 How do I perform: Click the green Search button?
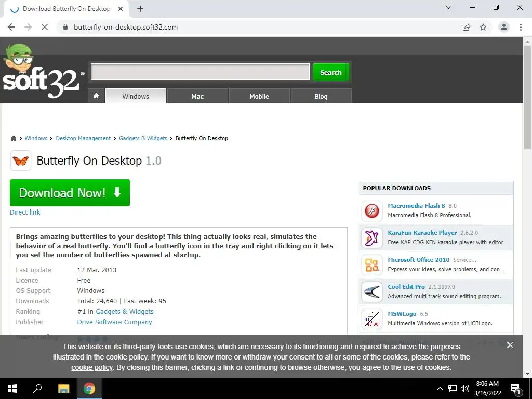(331, 72)
